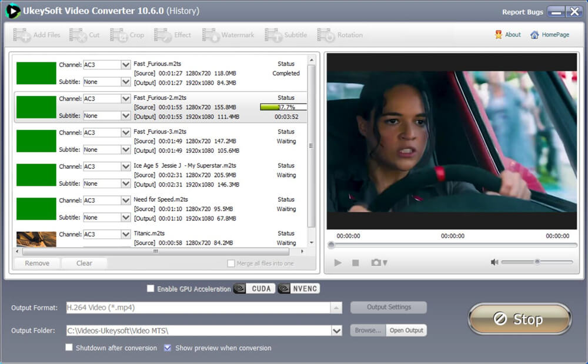Open the Cut tool
The image size is (588, 364).
click(x=84, y=35)
